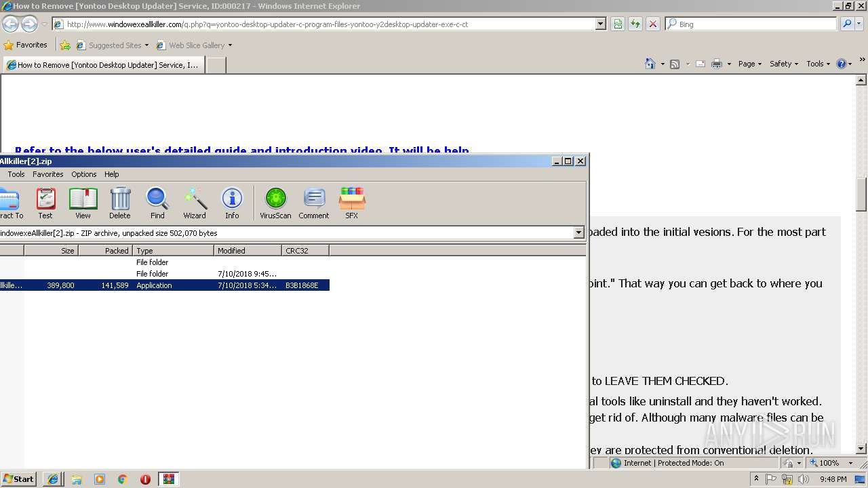Sort files by the CRC32 column header

[305, 251]
